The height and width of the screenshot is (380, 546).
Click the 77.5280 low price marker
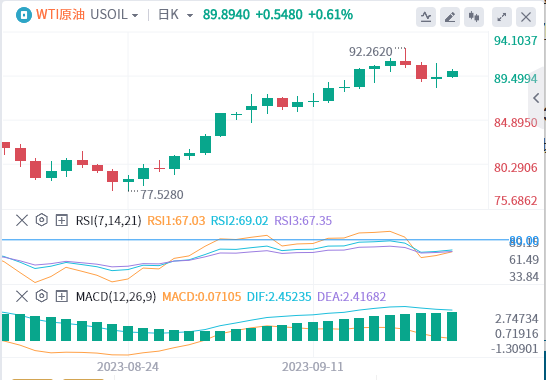tap(162, 195)
